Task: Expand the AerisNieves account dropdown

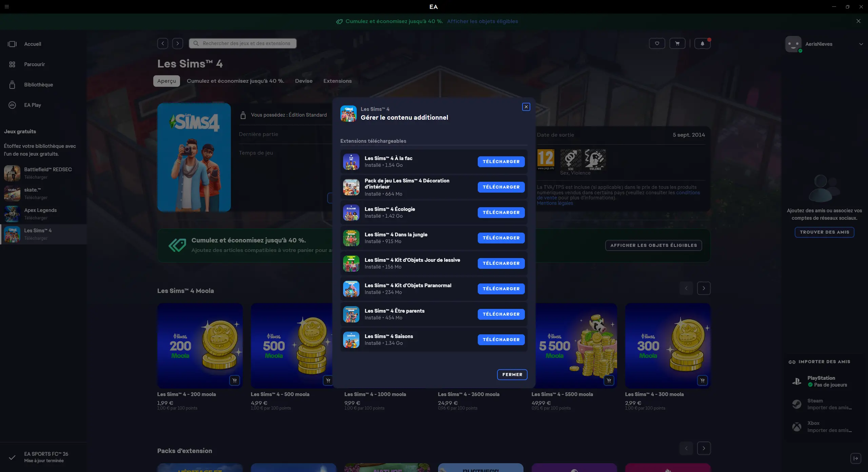Action: 861,44
